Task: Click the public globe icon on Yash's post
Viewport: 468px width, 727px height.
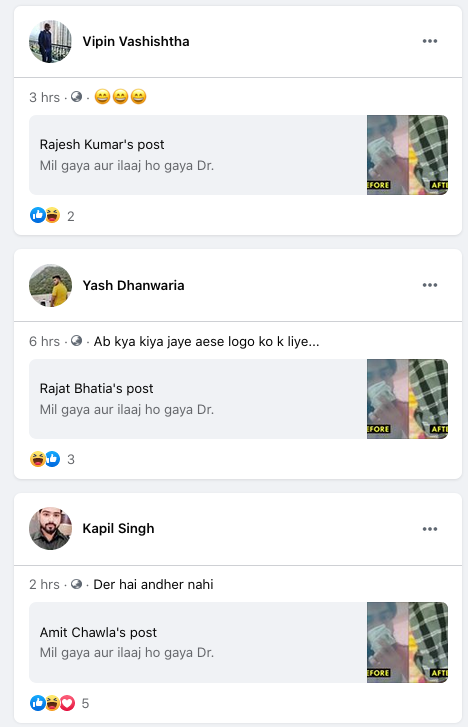Action: point(77,341)
